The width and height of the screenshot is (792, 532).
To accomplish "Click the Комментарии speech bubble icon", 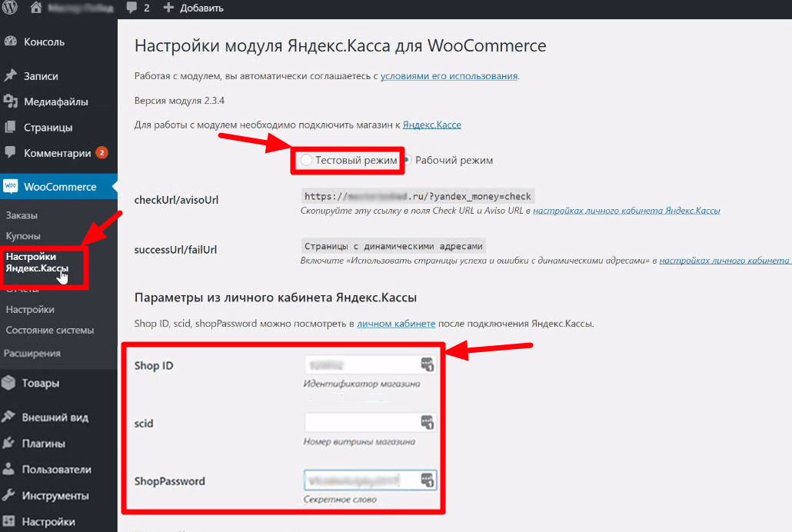I will [10, 152].
